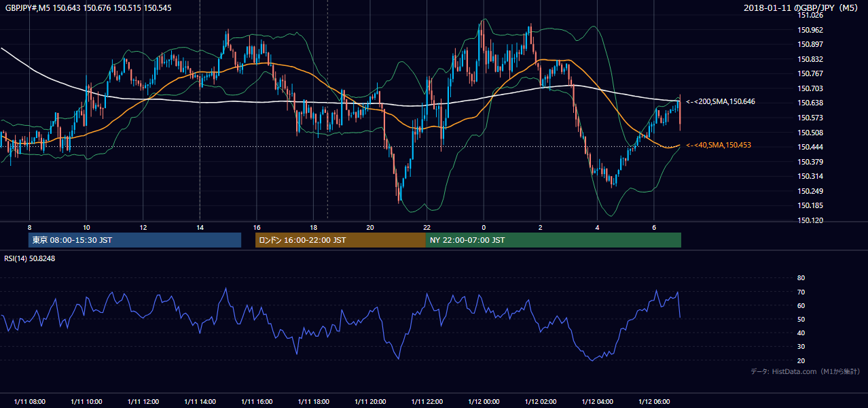Click the RSI scale value 50
The width and height of the screenshot is (868, 408).
coord(801,319)
